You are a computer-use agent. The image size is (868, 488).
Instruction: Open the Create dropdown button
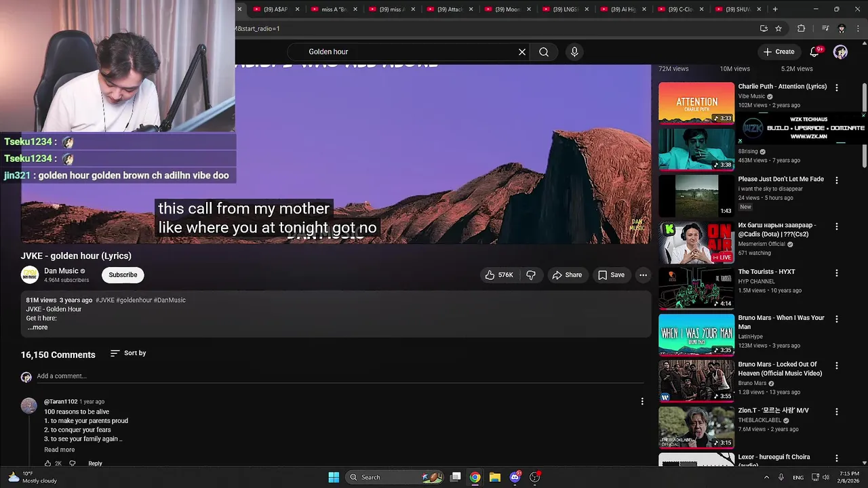(x=778, y=52)
